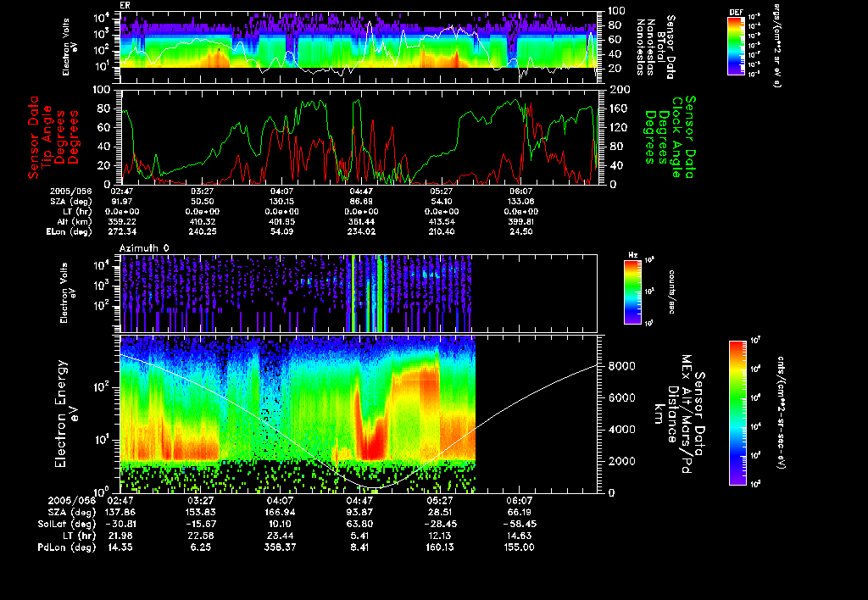Click the 'ELon (deg)' row label

[x=69, y=231]
